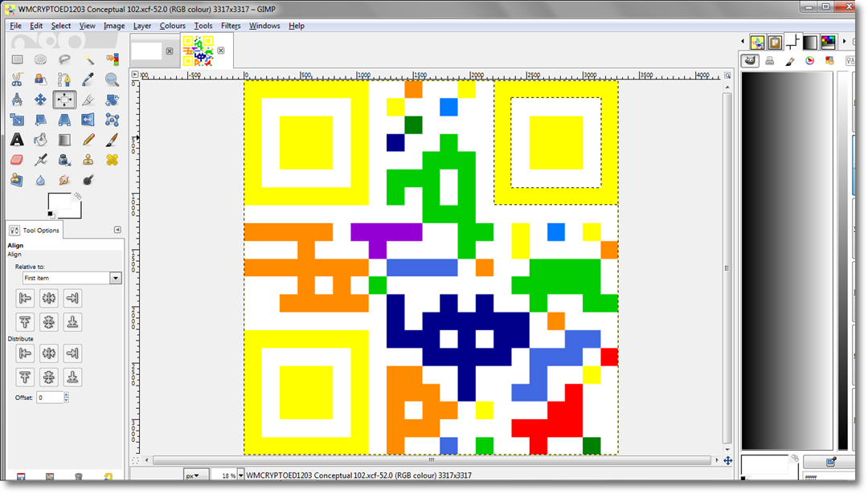Viewport: 868px width, 494px height.
Task: Select the Fuzzy Select magic wand tool
Action: coord(88,59)
